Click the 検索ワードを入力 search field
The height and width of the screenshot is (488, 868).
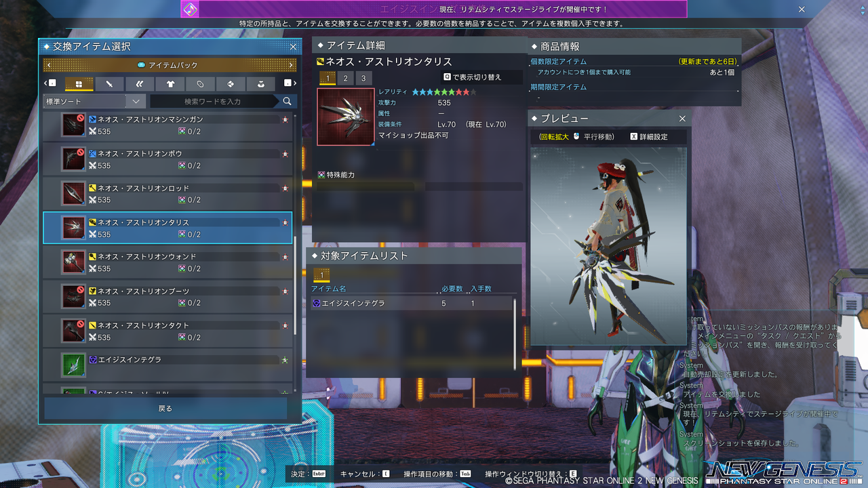click(x=213, y=101)
